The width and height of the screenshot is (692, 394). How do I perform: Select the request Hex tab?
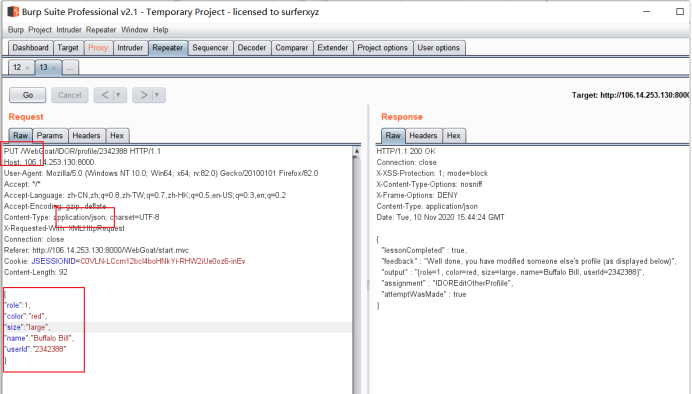click(117, 135)
